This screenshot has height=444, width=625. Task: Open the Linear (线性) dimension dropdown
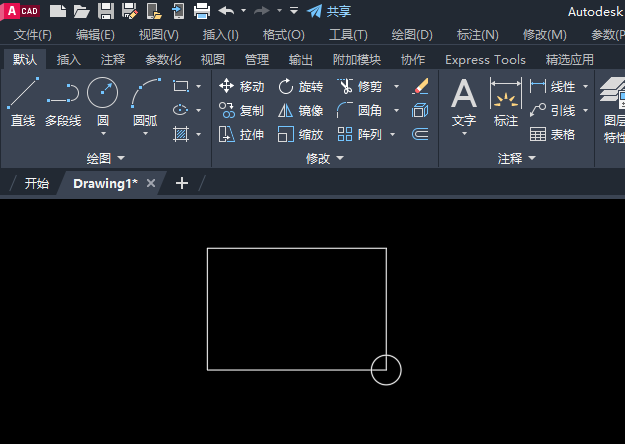point(586,86)
